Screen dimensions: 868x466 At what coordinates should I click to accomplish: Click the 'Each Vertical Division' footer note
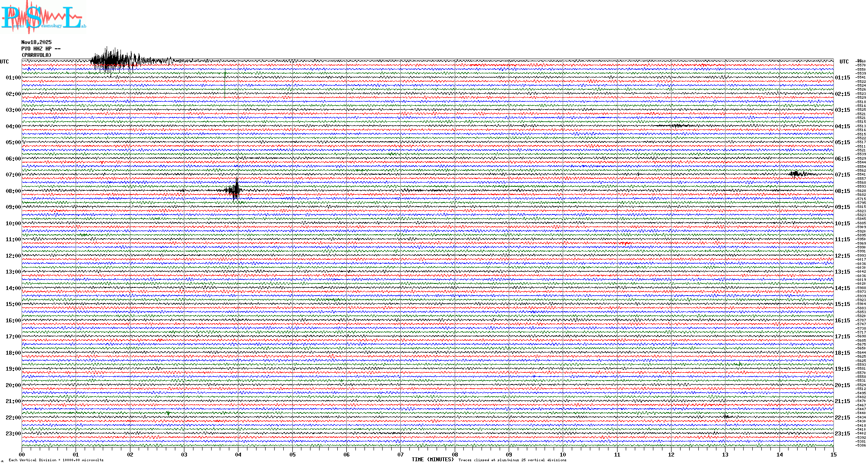click(x=56, y=460)
